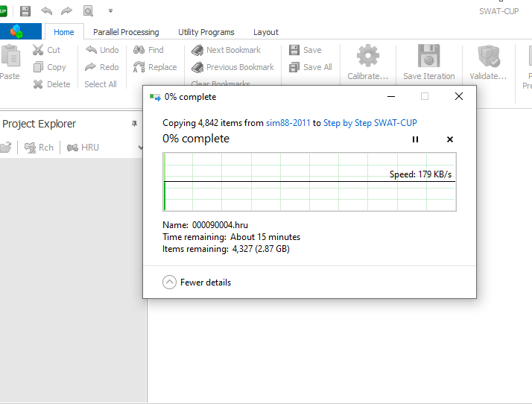The height and width of the screenshot is (404, 532).
Task: Jump to Previous Bookmark
Action: click(x=232, y=67)
